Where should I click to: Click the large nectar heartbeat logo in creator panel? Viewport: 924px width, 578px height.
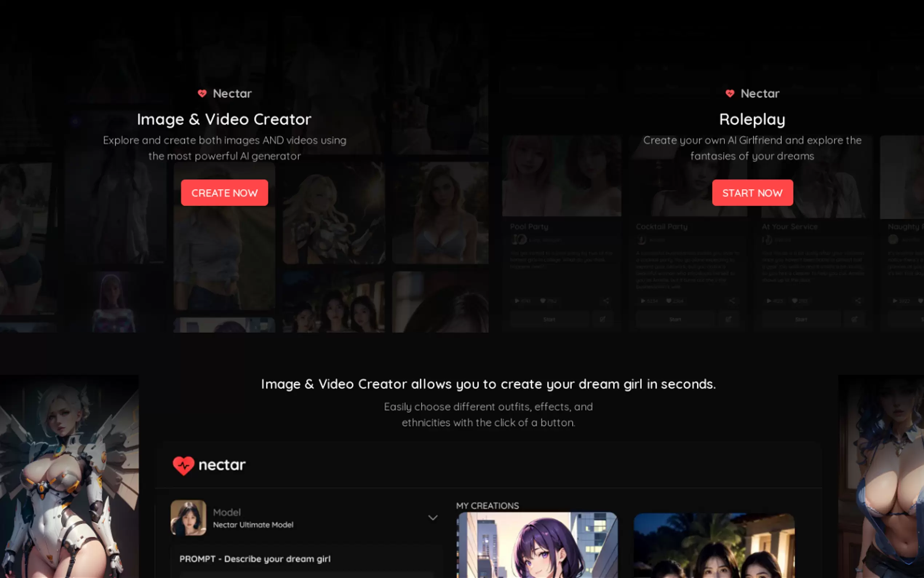(x=184, y=466)
